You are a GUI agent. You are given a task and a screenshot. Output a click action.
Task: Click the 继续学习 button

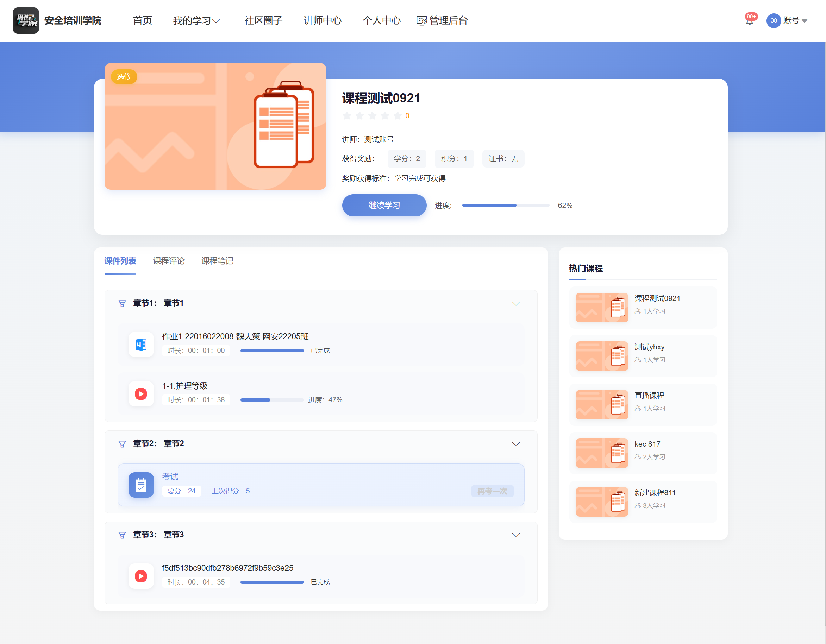[x=384, y=205]
